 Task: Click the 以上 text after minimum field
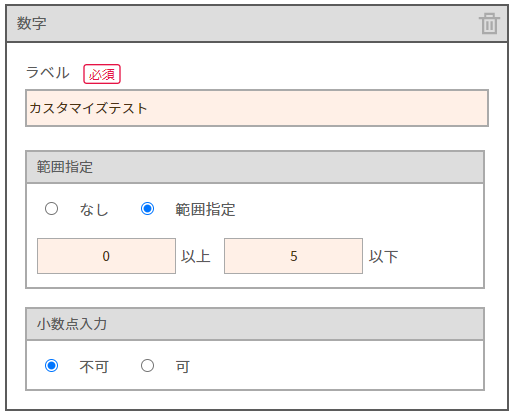click(x=196, y=257)
